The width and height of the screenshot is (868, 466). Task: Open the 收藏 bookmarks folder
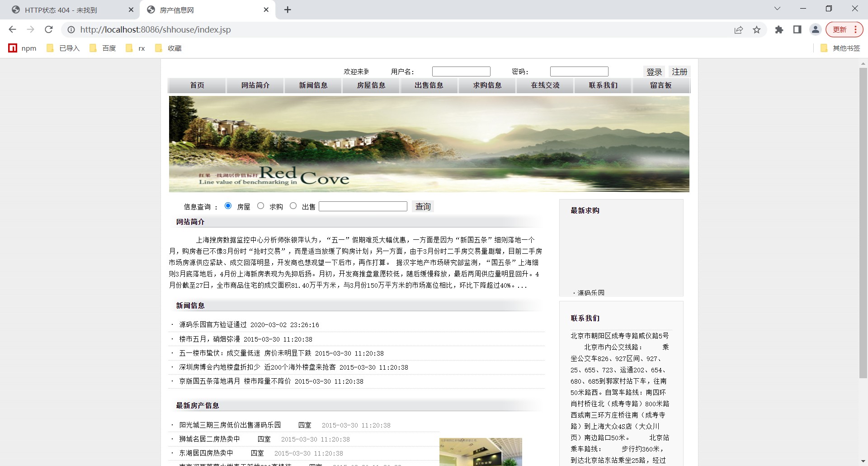click(168, 48)
